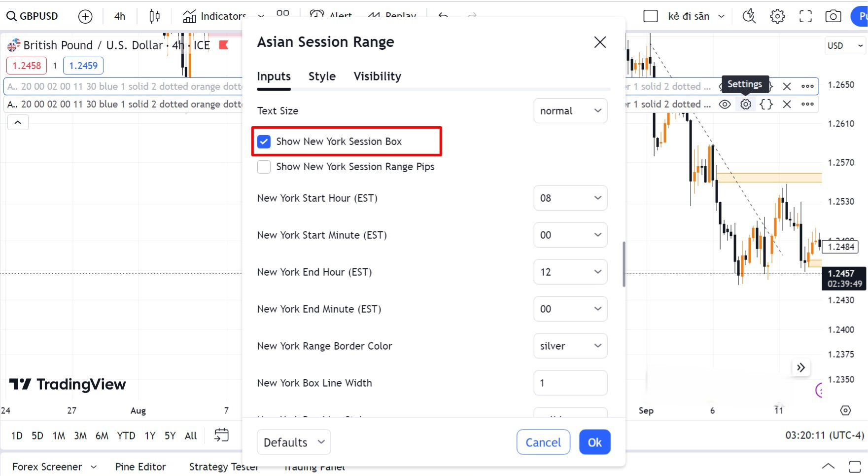Switch to the Visibility tab
This screenshot has width=868, height=476.
point(377,76)
